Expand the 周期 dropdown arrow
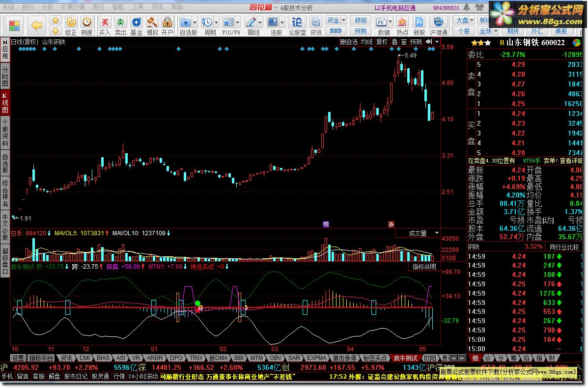Image resolution: width=588 pixels, height=388 pixels. pyautogui.click(x=216, y=23)
